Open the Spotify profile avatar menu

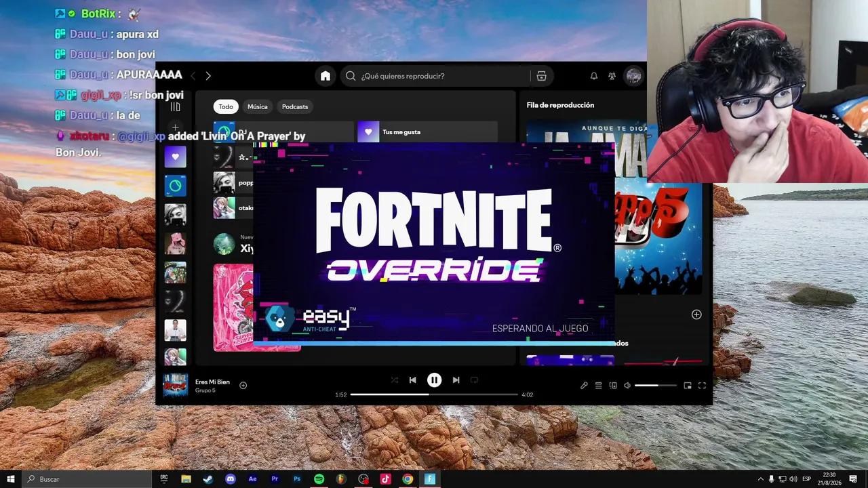tap(633, 76)
